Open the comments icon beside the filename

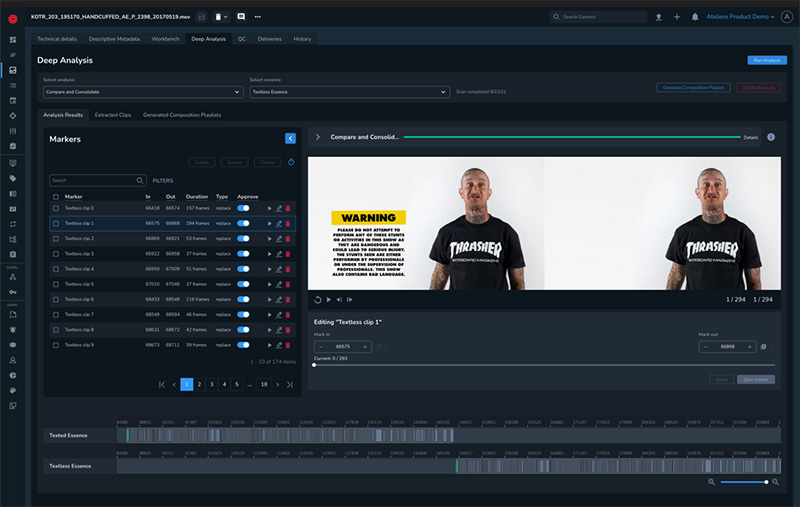click(241, 17)
